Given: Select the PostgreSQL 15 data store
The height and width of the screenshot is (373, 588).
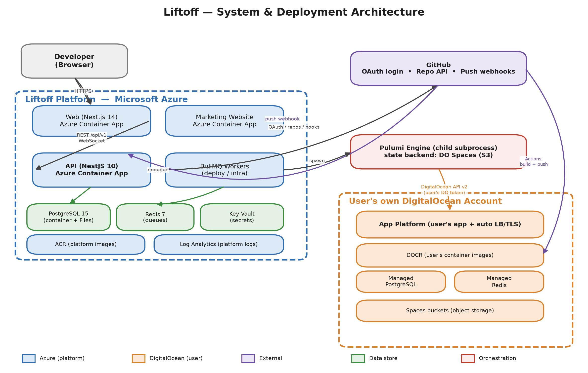Looking at the screenshot, I should 68,217.
